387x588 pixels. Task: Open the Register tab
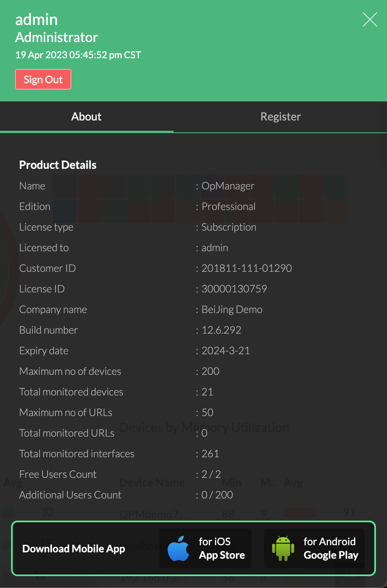coord(280,116)
